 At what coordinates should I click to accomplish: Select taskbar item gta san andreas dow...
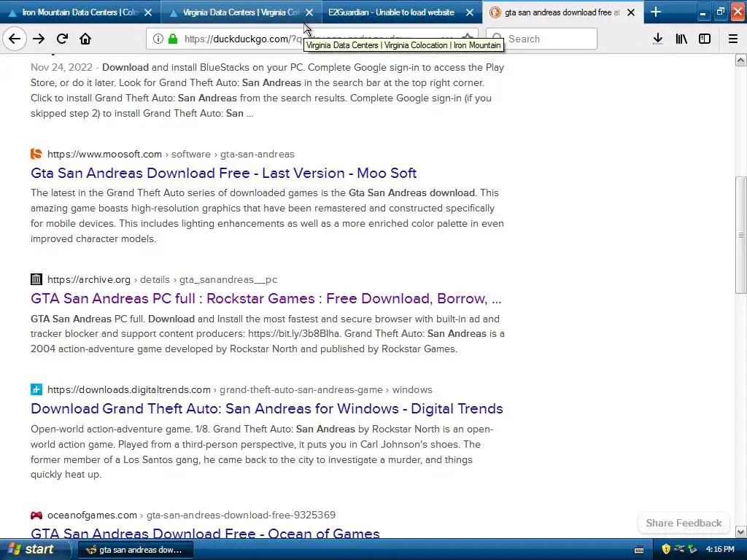point(135,550)
